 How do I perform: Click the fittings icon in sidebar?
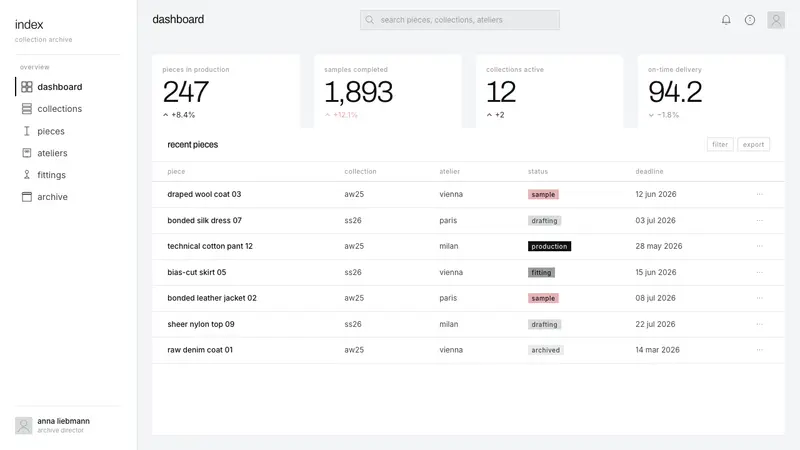[x=27, y=175]
